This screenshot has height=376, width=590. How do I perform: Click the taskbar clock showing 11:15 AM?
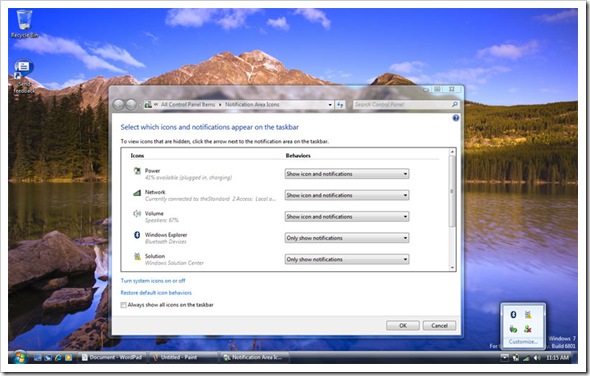coord(557,358)
